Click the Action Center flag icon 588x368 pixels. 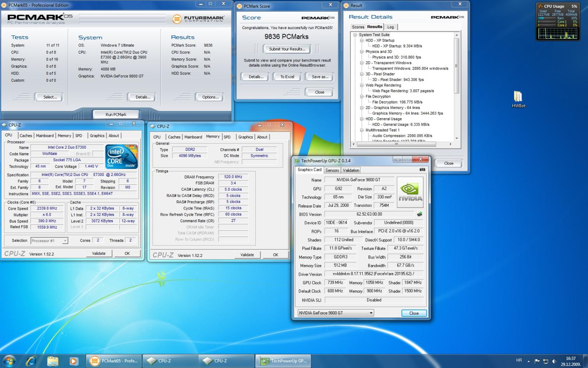point(537,361)
